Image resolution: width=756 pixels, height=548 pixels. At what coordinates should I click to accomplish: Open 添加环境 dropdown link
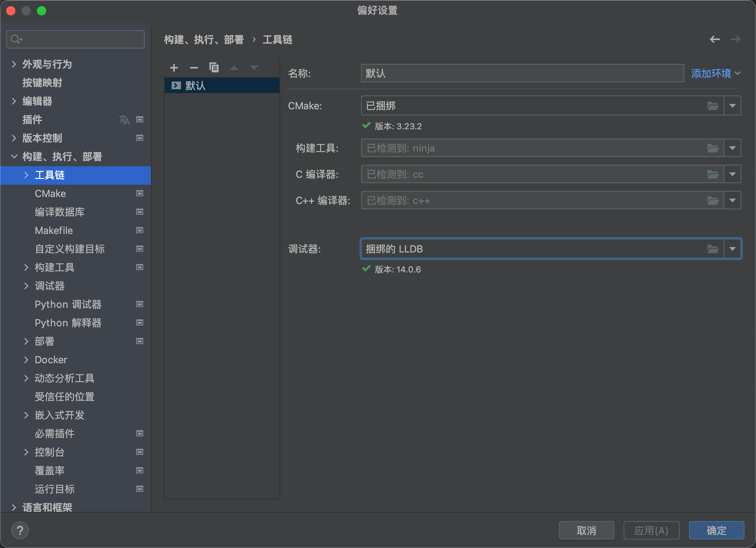pyautogui.click(x=716, y=74)
